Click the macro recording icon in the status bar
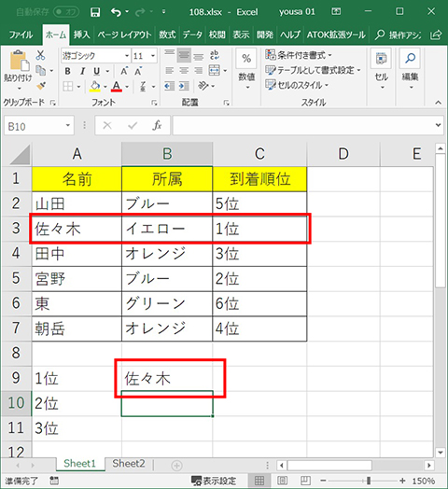Image resolution: width=448 pixels, height=489 pixels. pos(54,481)
